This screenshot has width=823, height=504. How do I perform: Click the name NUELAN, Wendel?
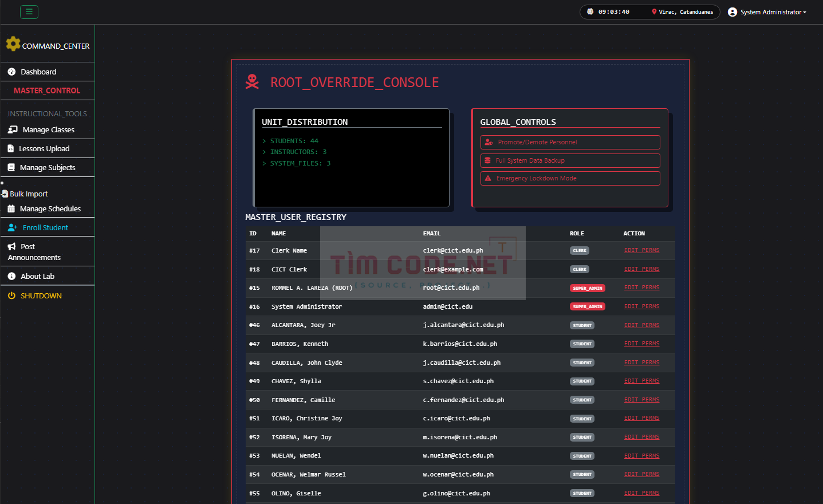[x=296, y=456]
